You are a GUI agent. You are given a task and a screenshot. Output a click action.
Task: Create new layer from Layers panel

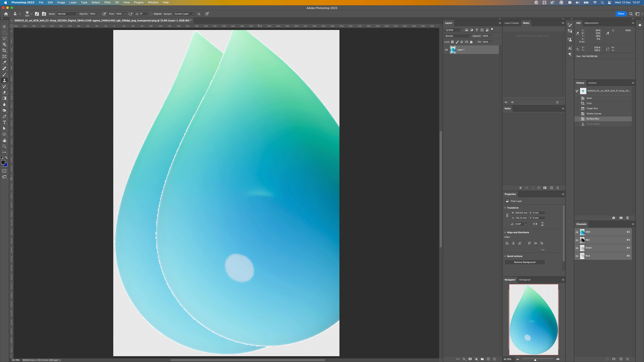click(488, 359)
